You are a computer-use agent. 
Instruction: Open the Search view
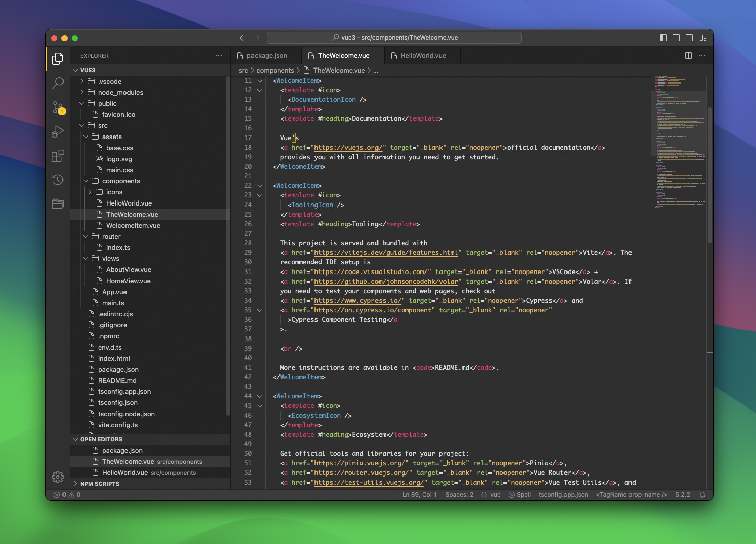coord(57,83)
